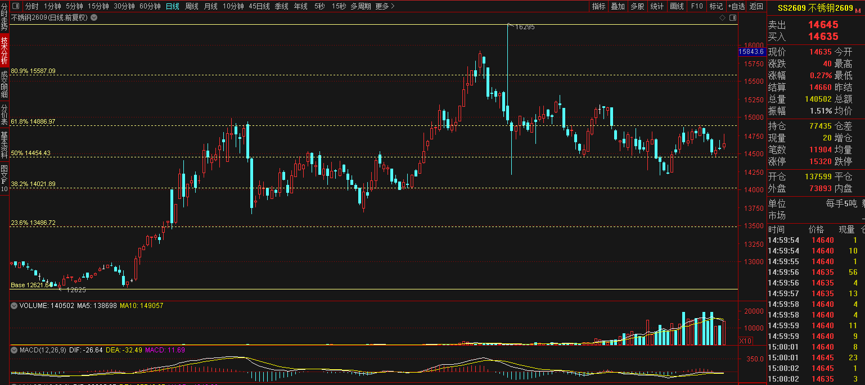Select the 45日线 period tab

coord(259,7)
